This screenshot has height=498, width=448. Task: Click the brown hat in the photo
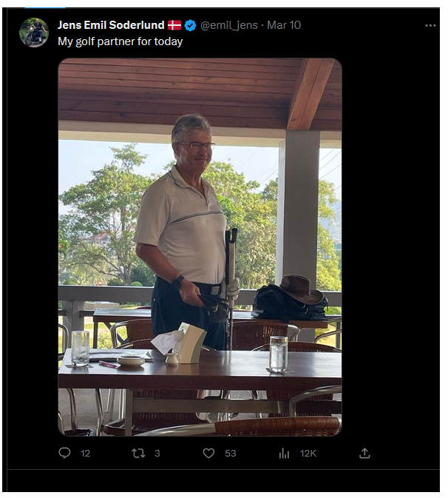pyautogui.click(x=302, y=289)
